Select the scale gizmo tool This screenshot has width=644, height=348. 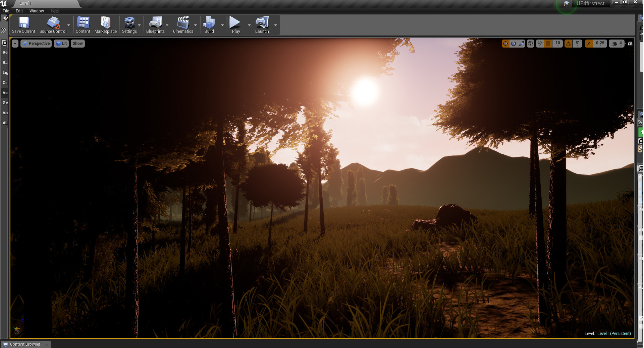point(522,44)
